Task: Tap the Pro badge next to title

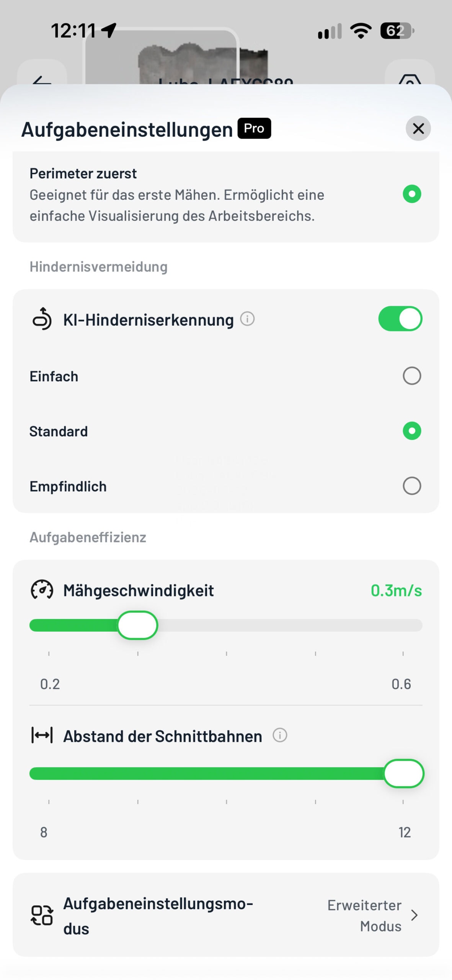Action: coord(254,128)
